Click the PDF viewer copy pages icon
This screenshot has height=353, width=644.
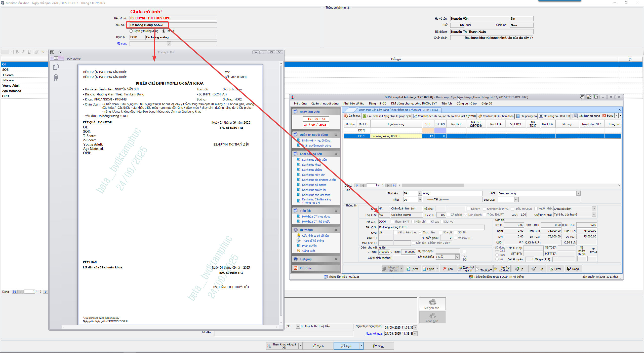(x=56, y=67)
